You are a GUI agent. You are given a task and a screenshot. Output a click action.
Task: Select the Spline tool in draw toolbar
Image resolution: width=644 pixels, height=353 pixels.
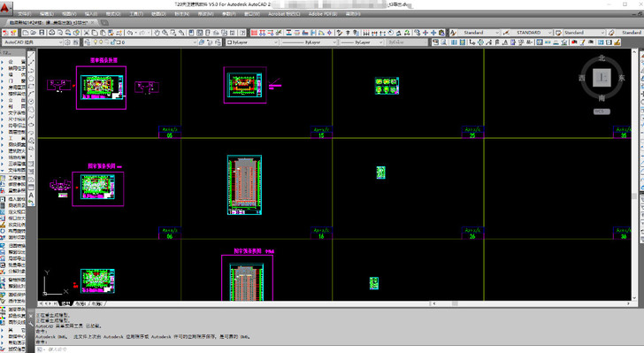pyautogui.click(x=31, y=118)
